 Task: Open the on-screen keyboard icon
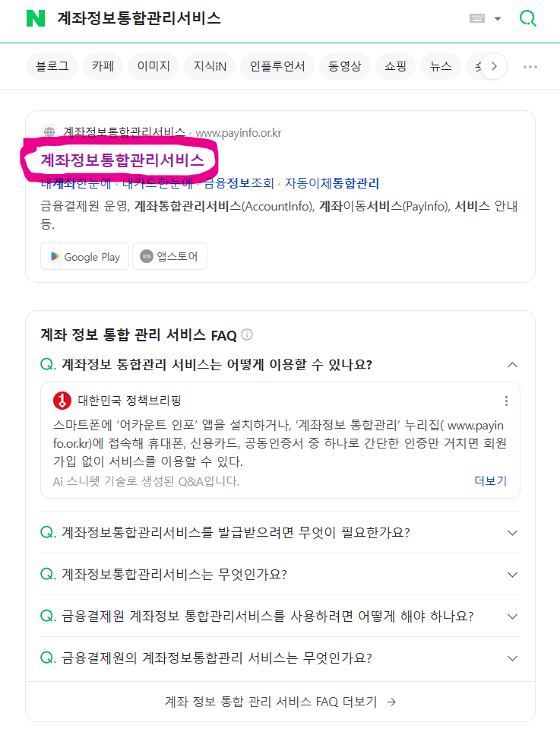pos(477,18)
